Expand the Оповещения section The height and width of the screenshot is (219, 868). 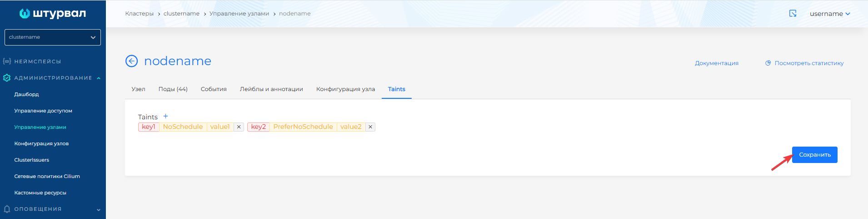(x=99, y=209)
